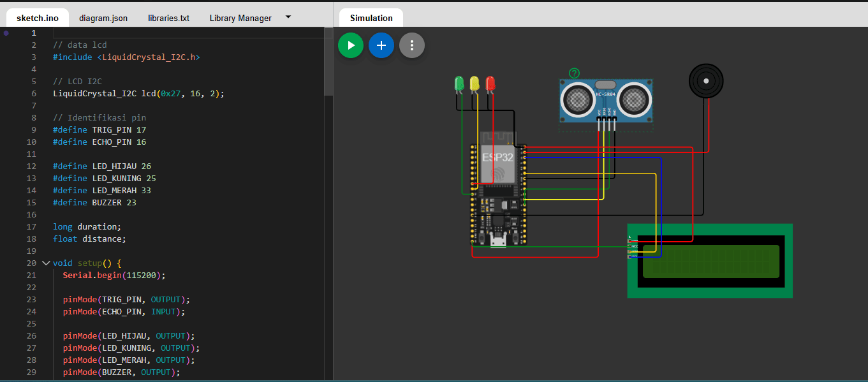The image size is (868, 382).
Task: Add a new part with the blue plus button
Action: pos(381,45)
